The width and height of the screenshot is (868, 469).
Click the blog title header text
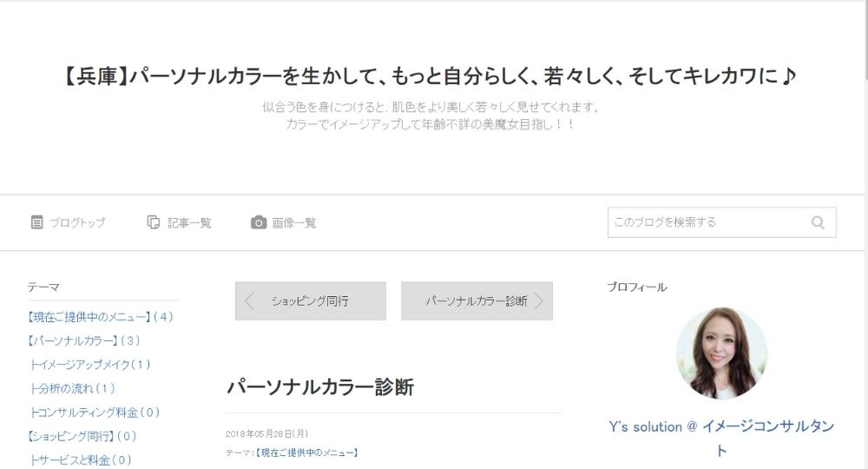[x=431, y=77]
